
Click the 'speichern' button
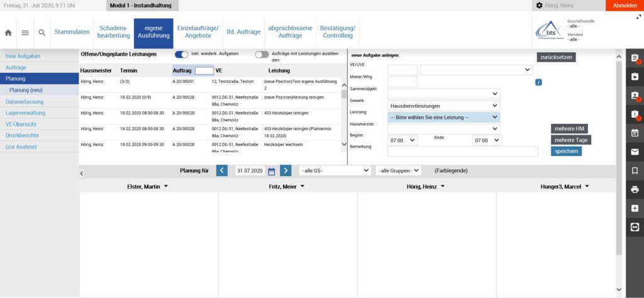(566, 151)
